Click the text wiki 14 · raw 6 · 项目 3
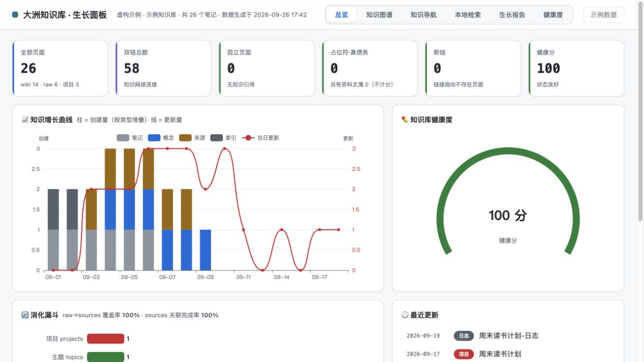Screen dimensions: 644x362 tap(49, 84)
